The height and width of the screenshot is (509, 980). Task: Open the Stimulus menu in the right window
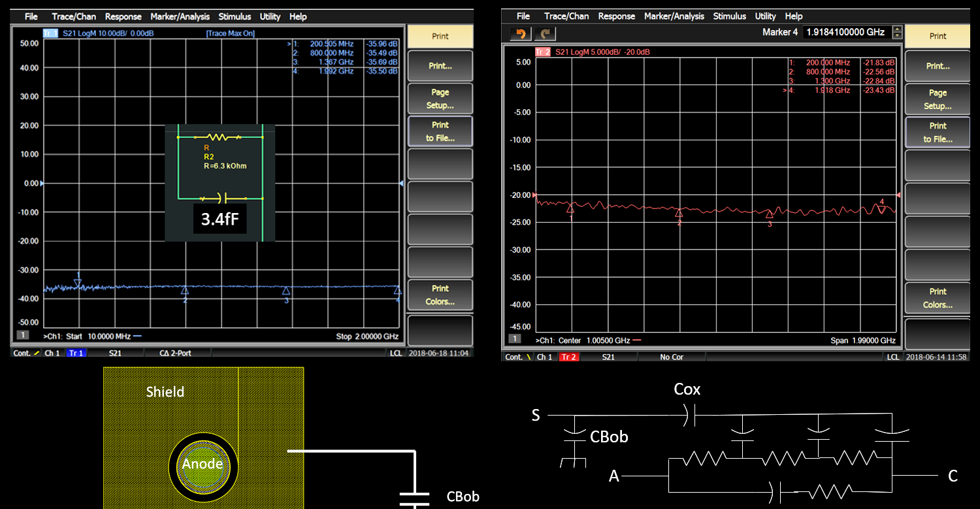(x=729, y=16)
